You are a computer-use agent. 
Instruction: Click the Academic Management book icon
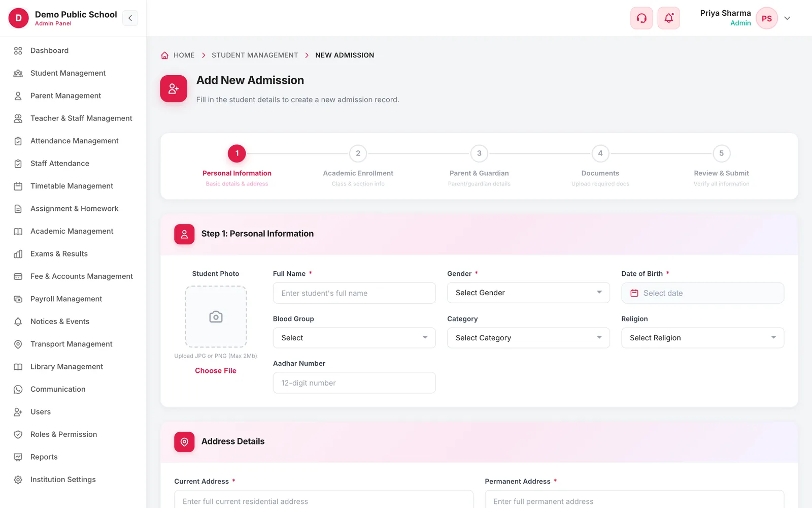point(18,231)
